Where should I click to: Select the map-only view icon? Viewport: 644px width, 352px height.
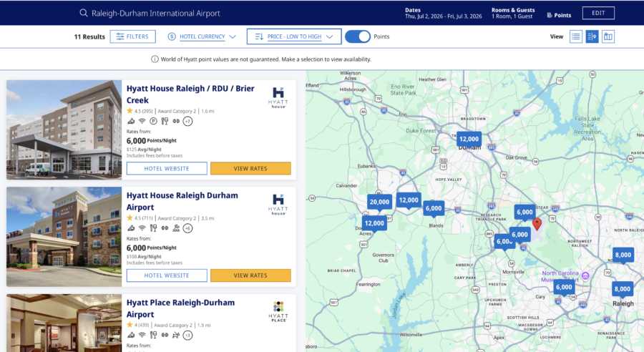pos(608,36)
